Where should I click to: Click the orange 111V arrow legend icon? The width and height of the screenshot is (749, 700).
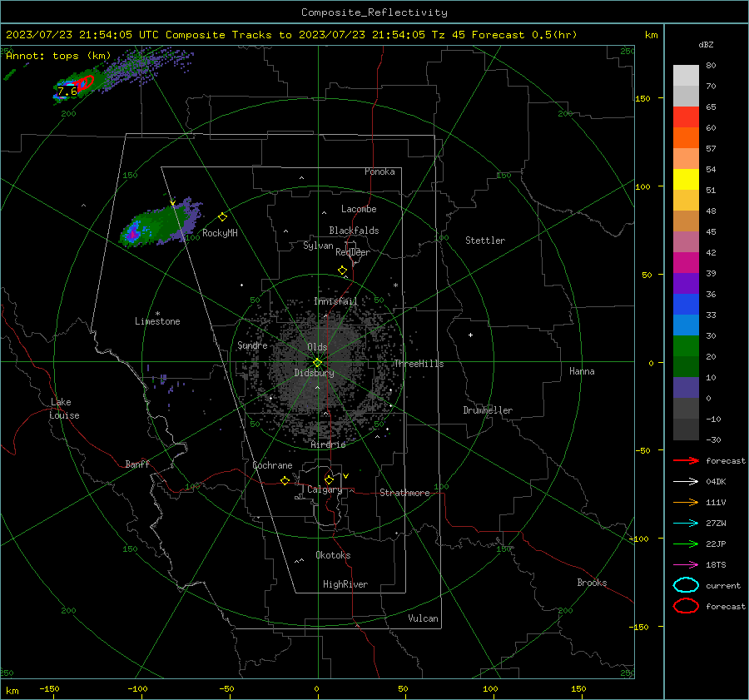point(686,502)
